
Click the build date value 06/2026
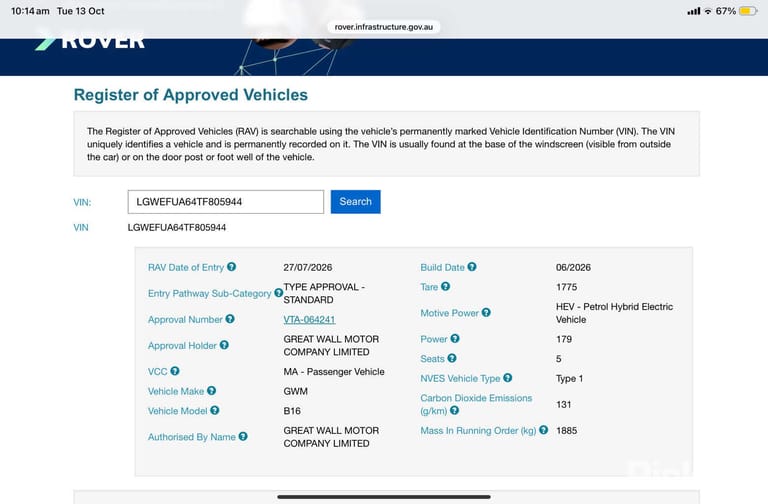tap(573, 267)
